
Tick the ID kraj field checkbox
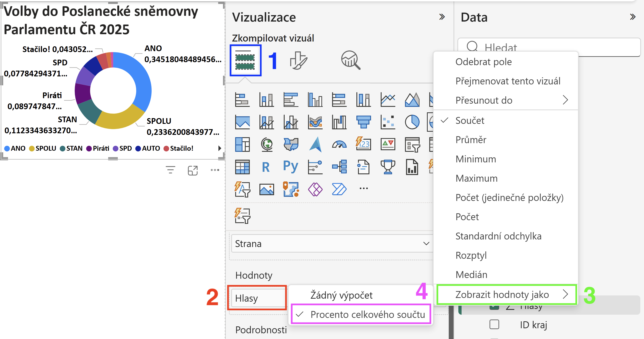pos(494,324)
